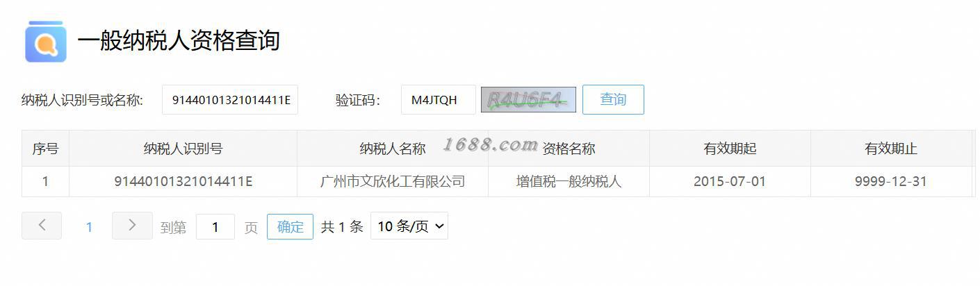Screen dimensions: 980x286
Task: Click the 有效期止 column header
Action: click(891, 149)
